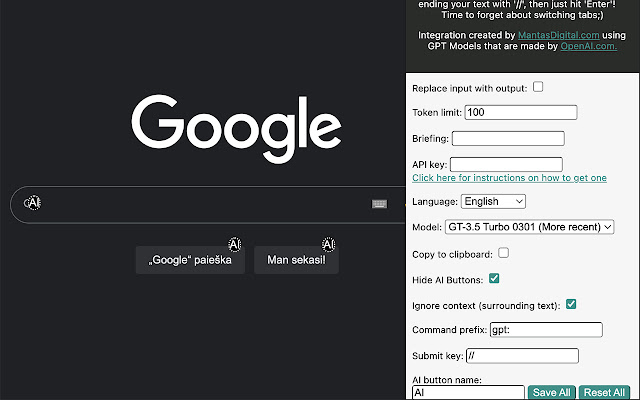Click the 'Hide AI Buttons:' label
The image size is (640, 400).
[x=447, y=280]
